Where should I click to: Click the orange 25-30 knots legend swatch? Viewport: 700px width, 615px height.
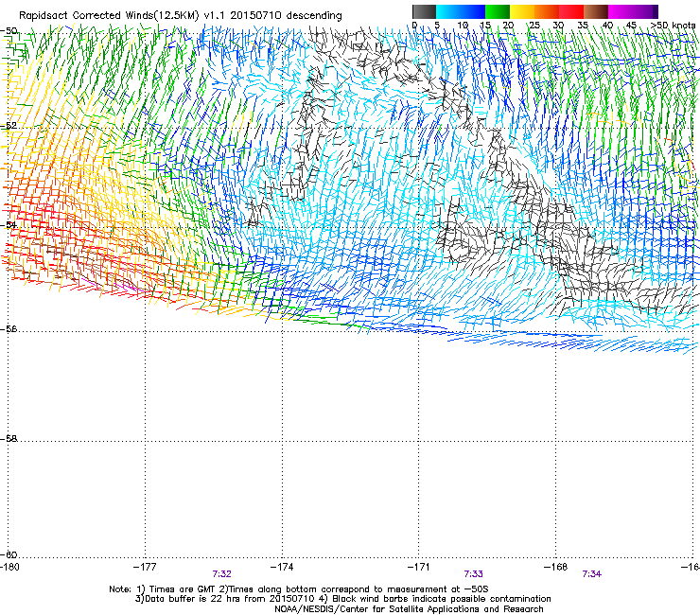coord(547,11)
